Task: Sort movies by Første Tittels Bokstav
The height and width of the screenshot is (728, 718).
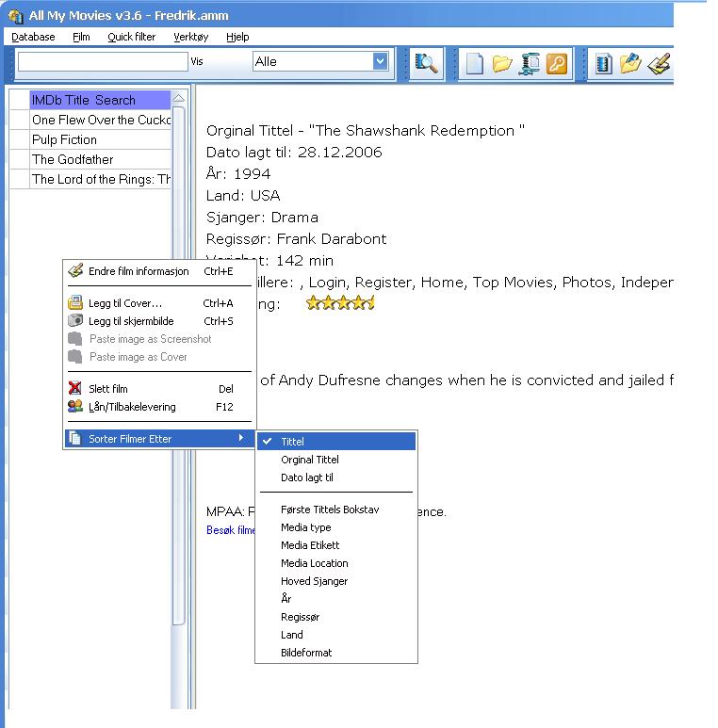Action: [x=336, y=510]
